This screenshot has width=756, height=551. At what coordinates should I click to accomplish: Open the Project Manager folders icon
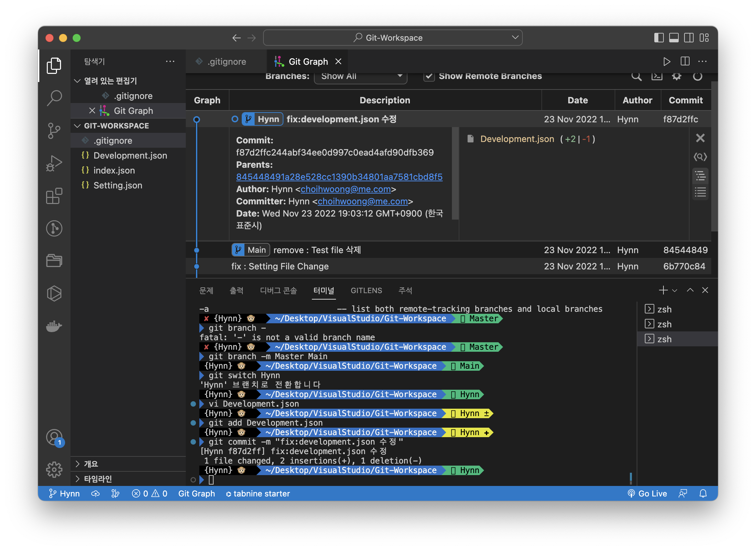54,261
